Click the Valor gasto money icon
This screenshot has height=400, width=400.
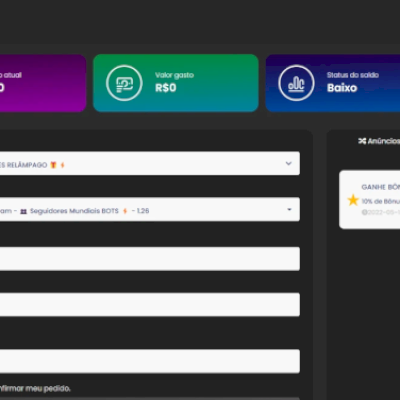pos(124,83)
